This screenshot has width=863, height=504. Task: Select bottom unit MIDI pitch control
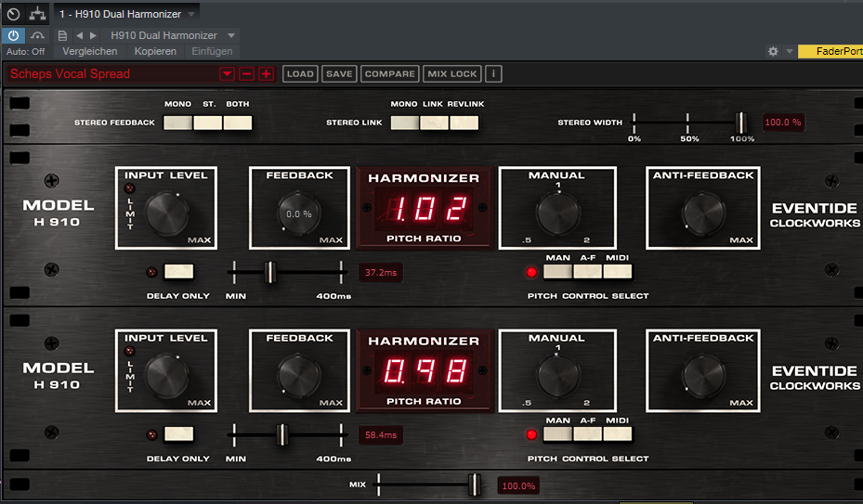coord(618,434)
